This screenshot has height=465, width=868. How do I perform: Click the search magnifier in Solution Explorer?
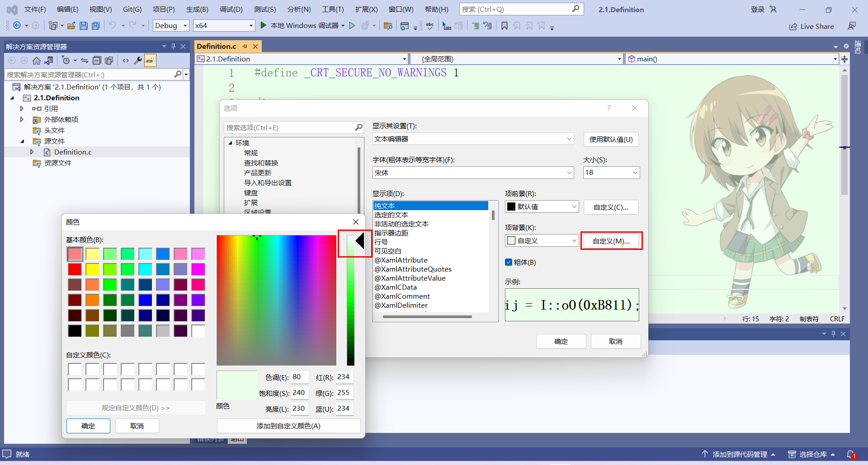pyautogui.click(x=178, y=74)
